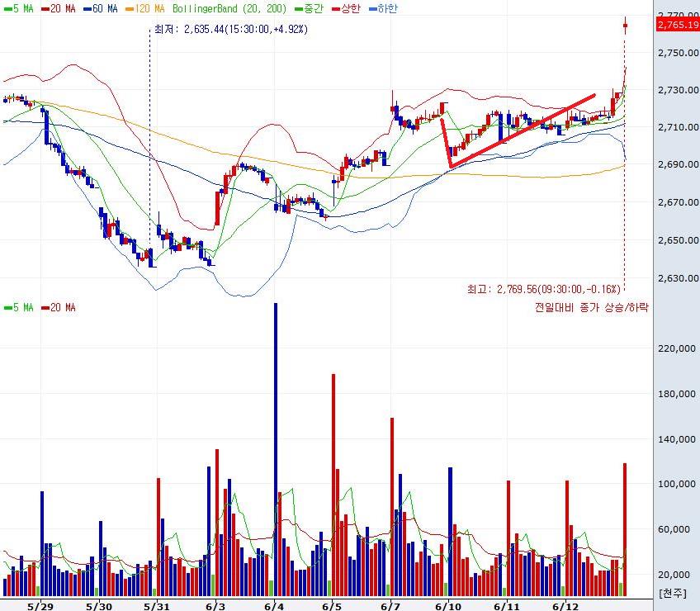Select the 6/4 date marker
Viewport: 700px width, 611px height.
[x=274, y=606]
